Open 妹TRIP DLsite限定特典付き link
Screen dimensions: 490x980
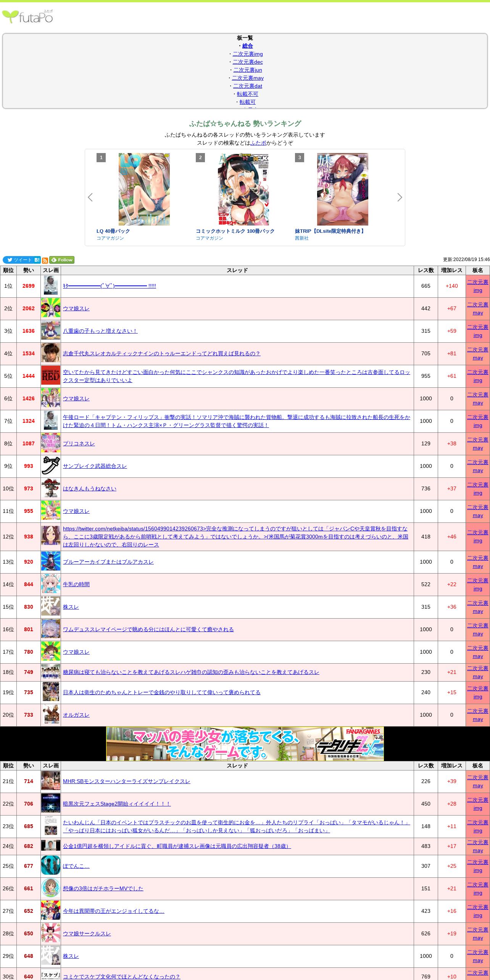tap(330, 231)
